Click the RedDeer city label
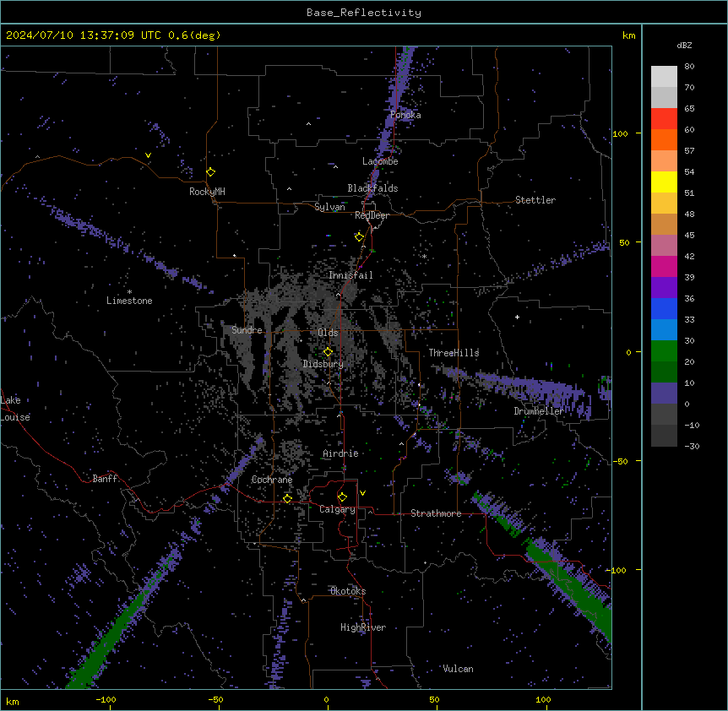The image size is (728, 711). click(372, 215)
